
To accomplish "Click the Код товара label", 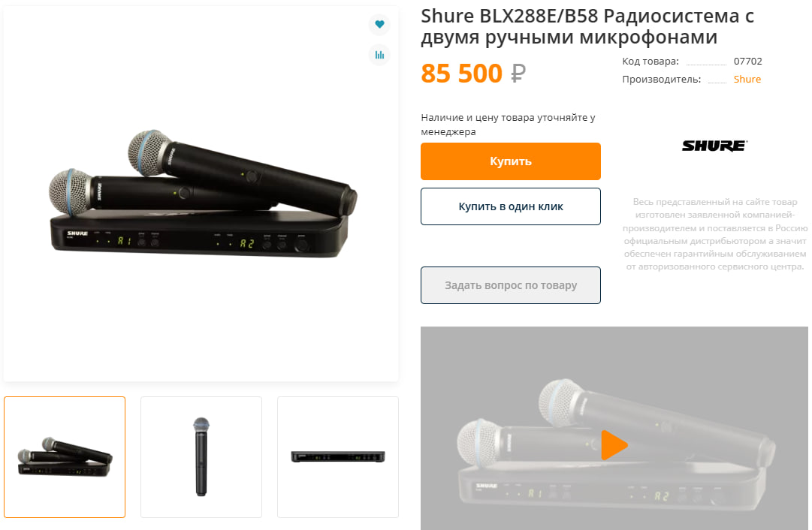I will 651,61.
